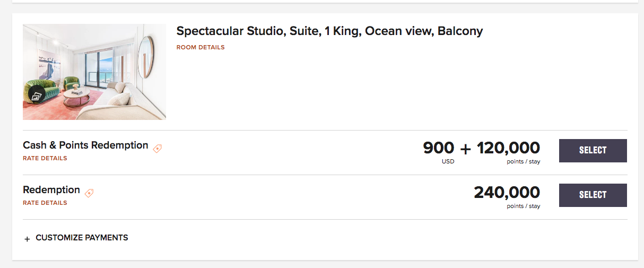Select the 900 USD + 120,000 points rate

593,151
